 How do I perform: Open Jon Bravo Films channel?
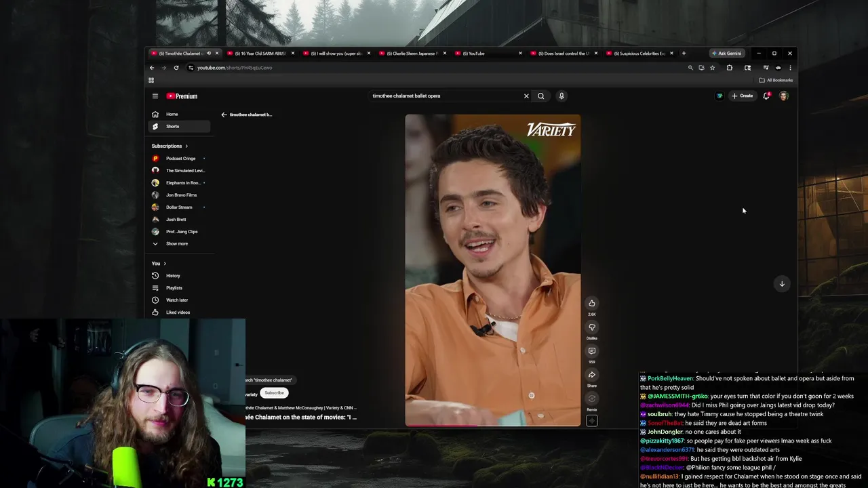point(179,195)
